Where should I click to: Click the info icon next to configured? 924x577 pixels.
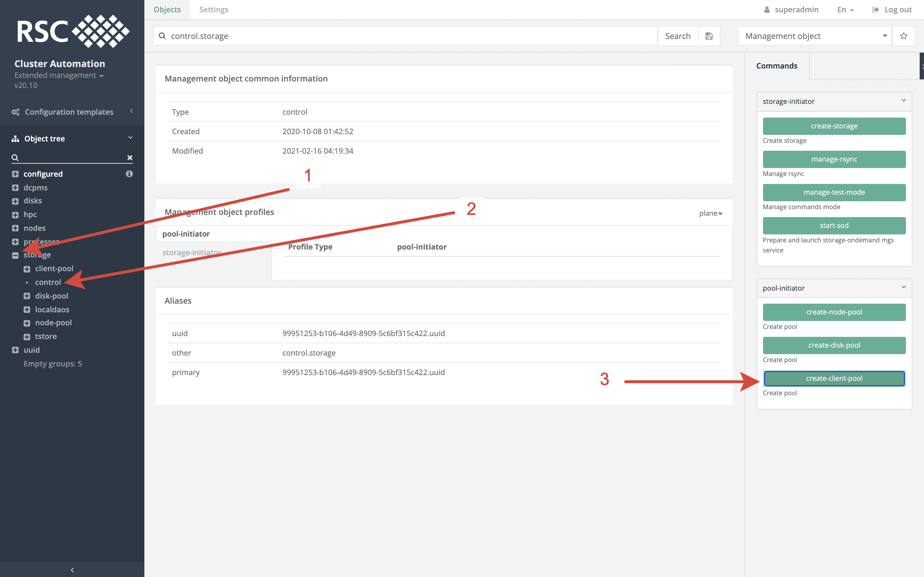130,173
